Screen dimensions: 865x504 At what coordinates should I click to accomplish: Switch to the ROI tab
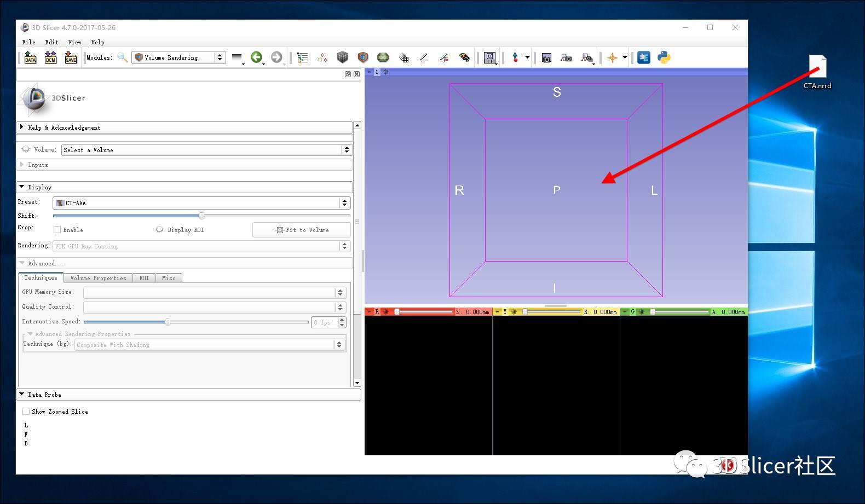[144, 278]
